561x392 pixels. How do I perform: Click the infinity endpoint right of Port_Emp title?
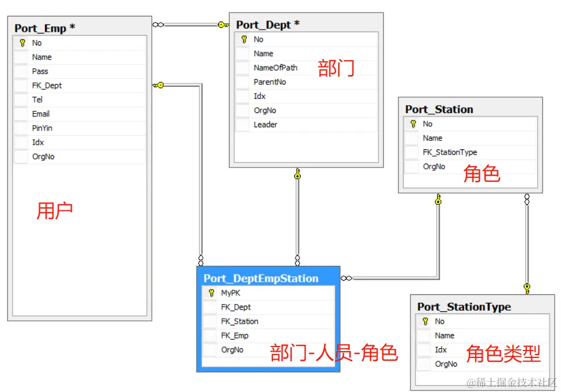[x=158, y=24]
